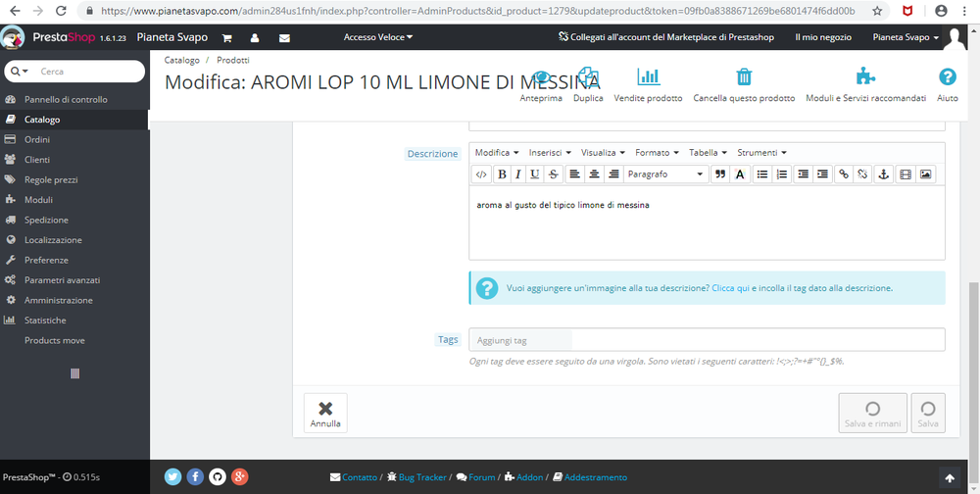The height and width of the screenshot is (494, 980).
Task: Duplicate product with Duplica
Action: click(588, 85)
